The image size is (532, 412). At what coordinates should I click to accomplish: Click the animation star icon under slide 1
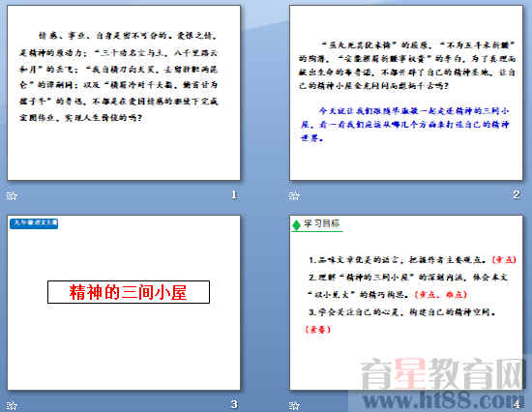point(12,195)
